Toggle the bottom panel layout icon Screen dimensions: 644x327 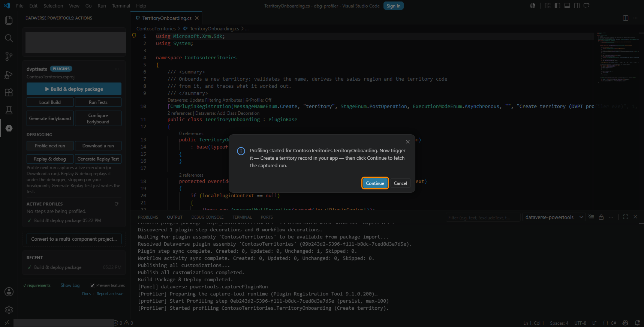[x=567, y=6]
